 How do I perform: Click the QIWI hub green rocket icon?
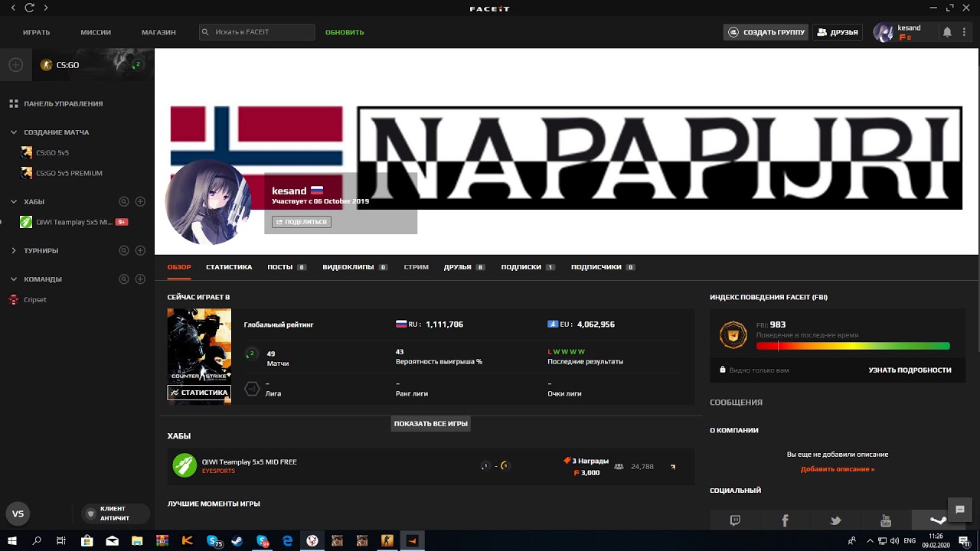coord(185,465)
